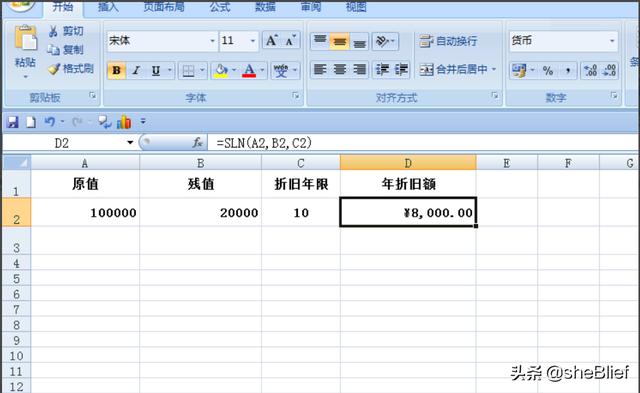The image size is (640, 393).
Task: Expand the Name Box dropdown
Action: click(130, 143)
